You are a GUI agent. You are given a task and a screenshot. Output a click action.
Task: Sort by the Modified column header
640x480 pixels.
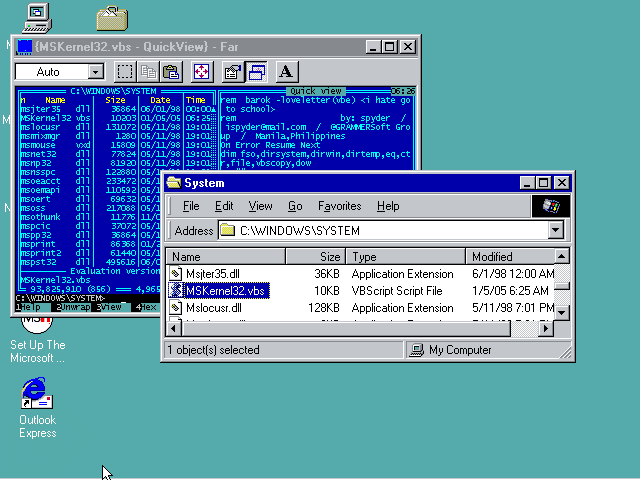click(510, 257)
